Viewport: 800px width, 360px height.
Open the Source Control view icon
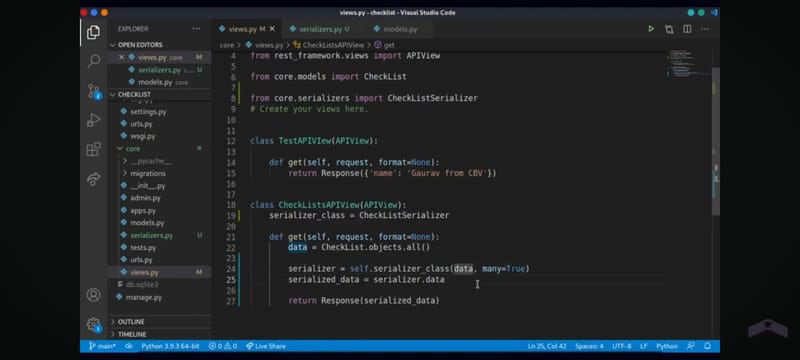click(x=94, y=91)
